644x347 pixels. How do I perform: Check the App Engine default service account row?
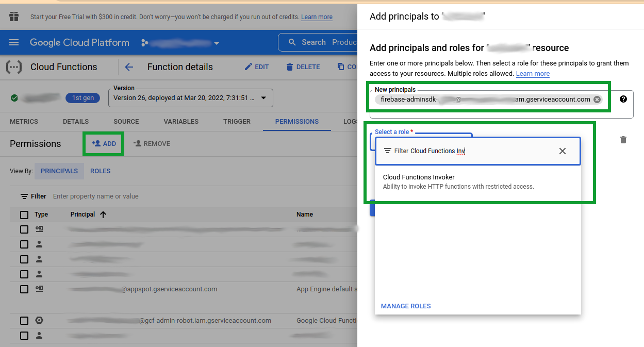(24, 289)
